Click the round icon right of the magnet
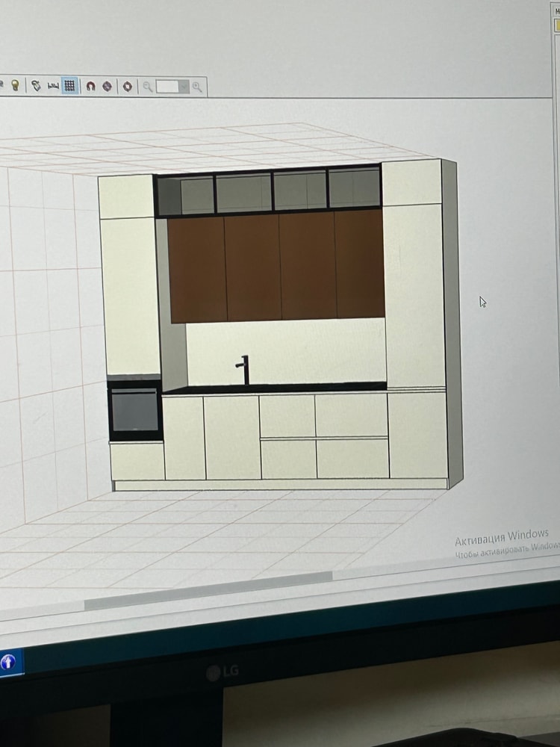 [x=108, y=87]
